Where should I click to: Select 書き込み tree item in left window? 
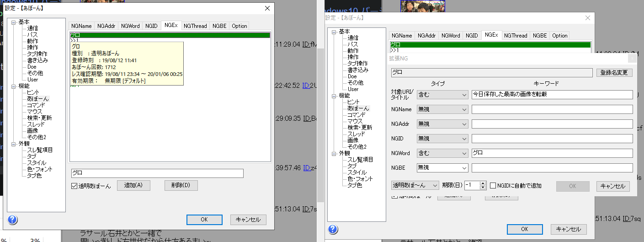37,60
